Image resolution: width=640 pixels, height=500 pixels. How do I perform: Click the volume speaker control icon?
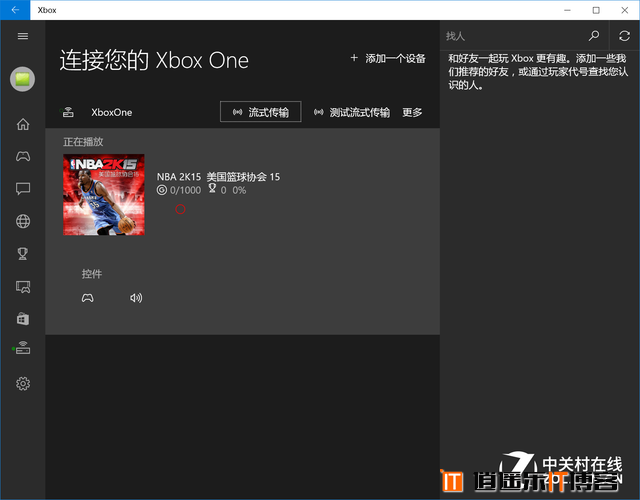(x=136, y=298)
